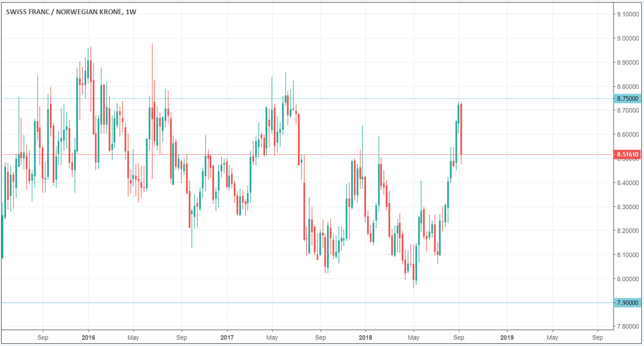Click the 8.20000 price scale value
644x346 pixels.
coord(628,231)
